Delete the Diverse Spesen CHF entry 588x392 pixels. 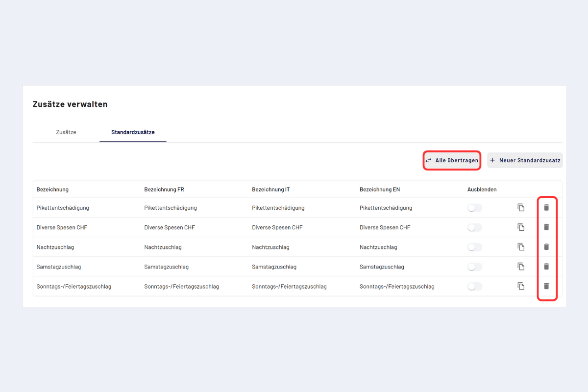546,227
